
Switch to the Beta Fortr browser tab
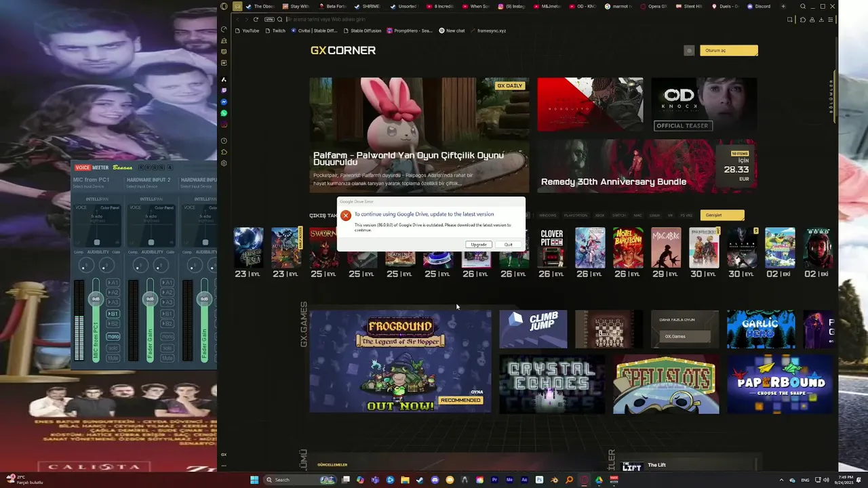click(x=332, y=6)
